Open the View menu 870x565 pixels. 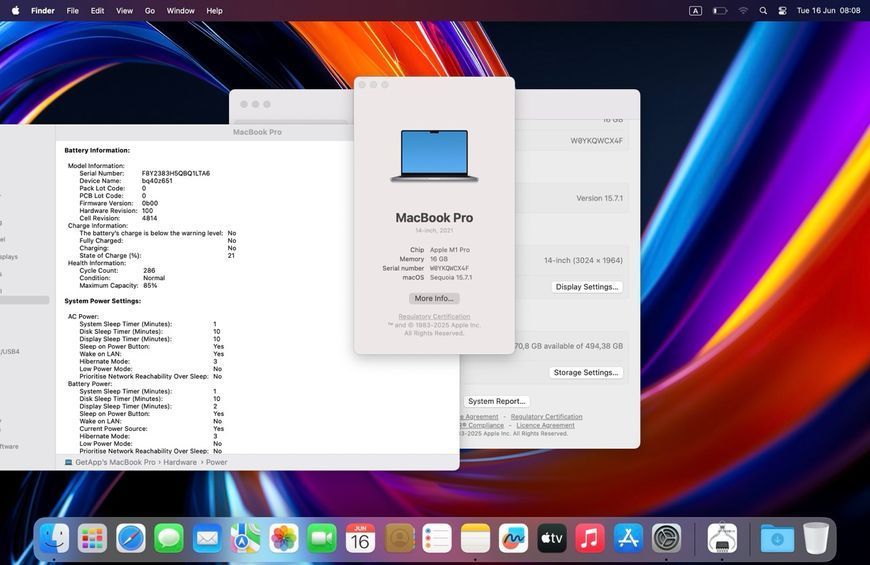pyautogui.click(x=124, y=11)
